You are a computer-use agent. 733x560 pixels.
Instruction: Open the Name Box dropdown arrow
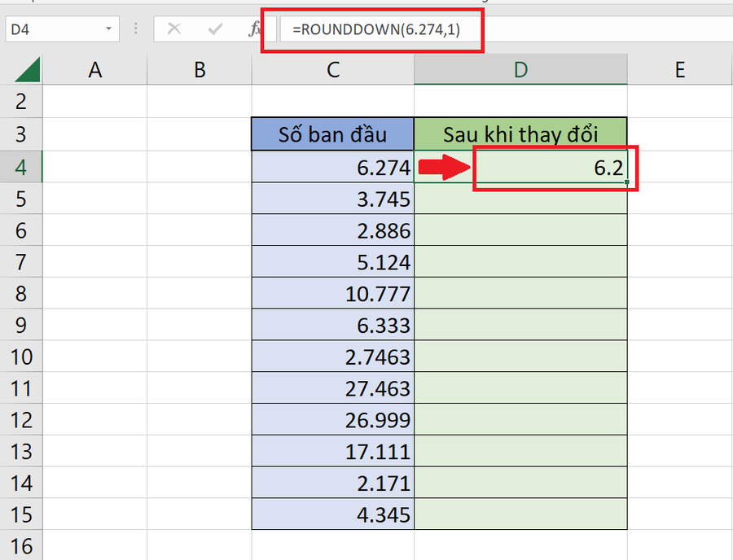(108, 29)
